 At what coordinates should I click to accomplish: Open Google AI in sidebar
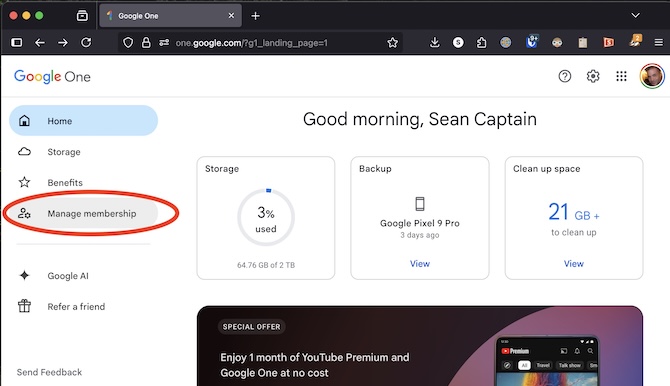(x=83, y=276)
